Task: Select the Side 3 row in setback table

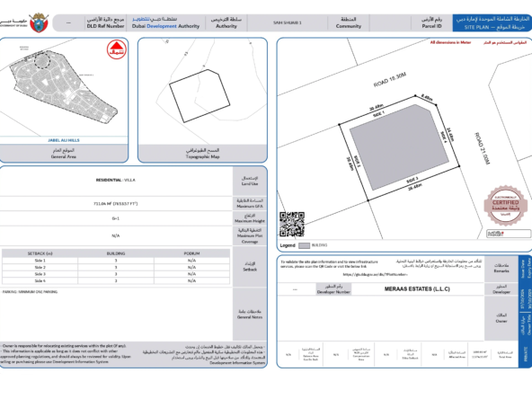Action: pos(116,274)
